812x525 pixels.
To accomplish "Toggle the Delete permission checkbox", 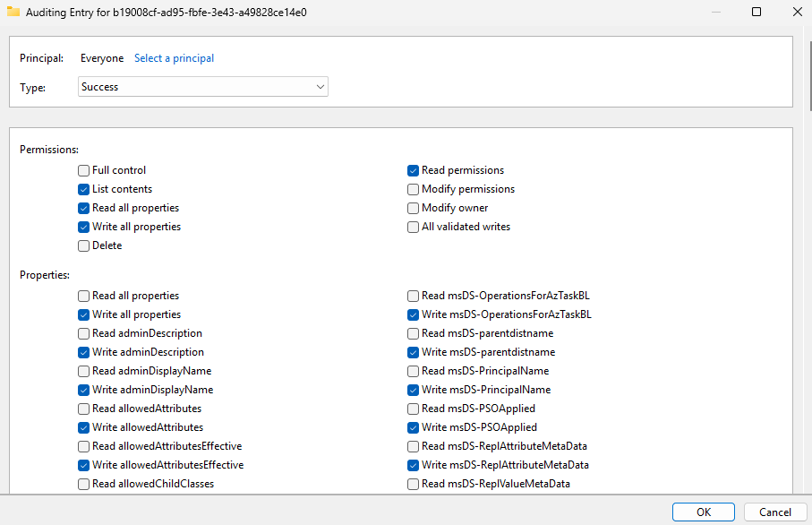I will (x=83, y=245).
